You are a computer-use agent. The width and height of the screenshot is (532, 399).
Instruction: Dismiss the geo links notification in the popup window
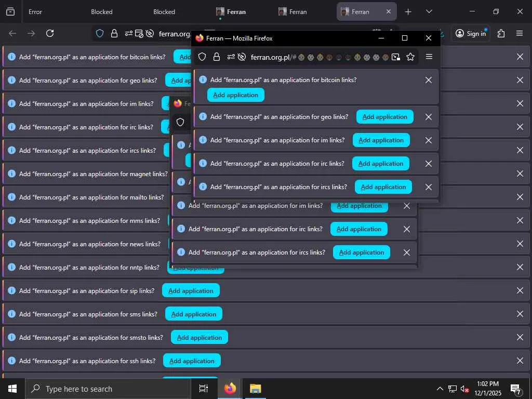(x=429, y=117)
